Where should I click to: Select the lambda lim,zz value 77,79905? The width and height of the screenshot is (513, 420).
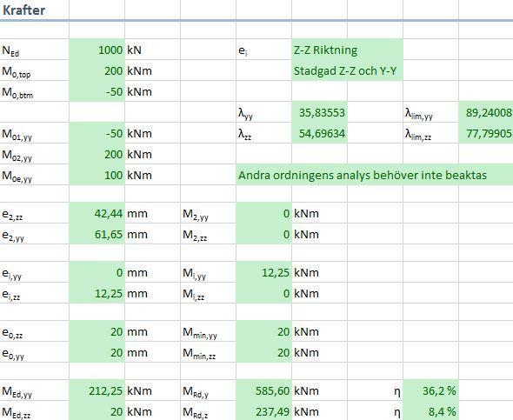tap(486, 133)
